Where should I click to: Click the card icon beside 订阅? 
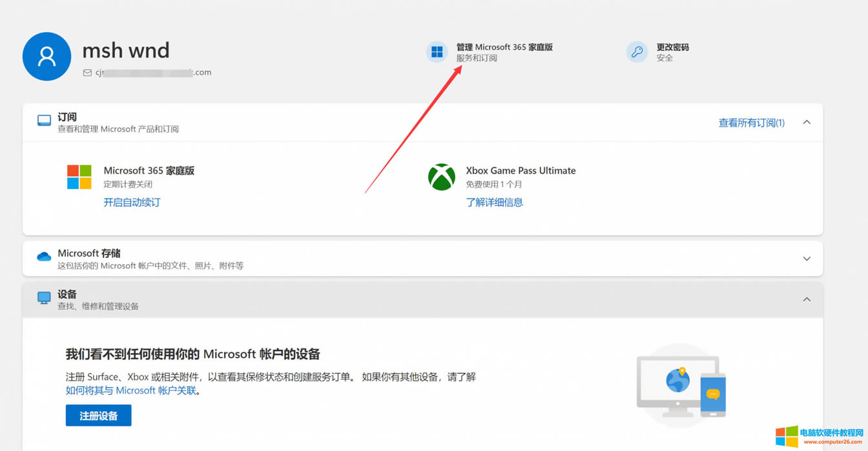(43, 120)
